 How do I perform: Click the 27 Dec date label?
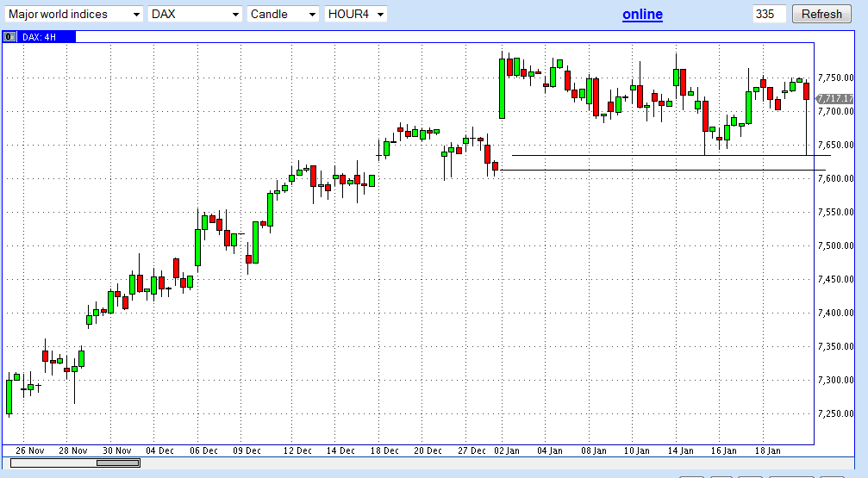(x=471, y=450)
